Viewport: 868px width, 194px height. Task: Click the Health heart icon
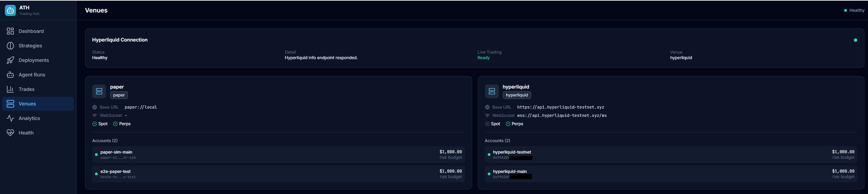tap(10, 133)
